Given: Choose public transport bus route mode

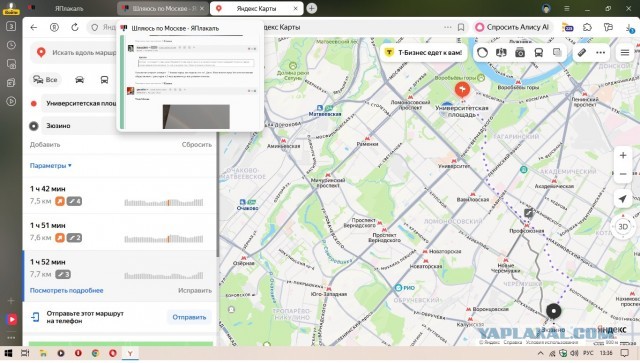Looking at the screenshot, I should click(104, 80).
